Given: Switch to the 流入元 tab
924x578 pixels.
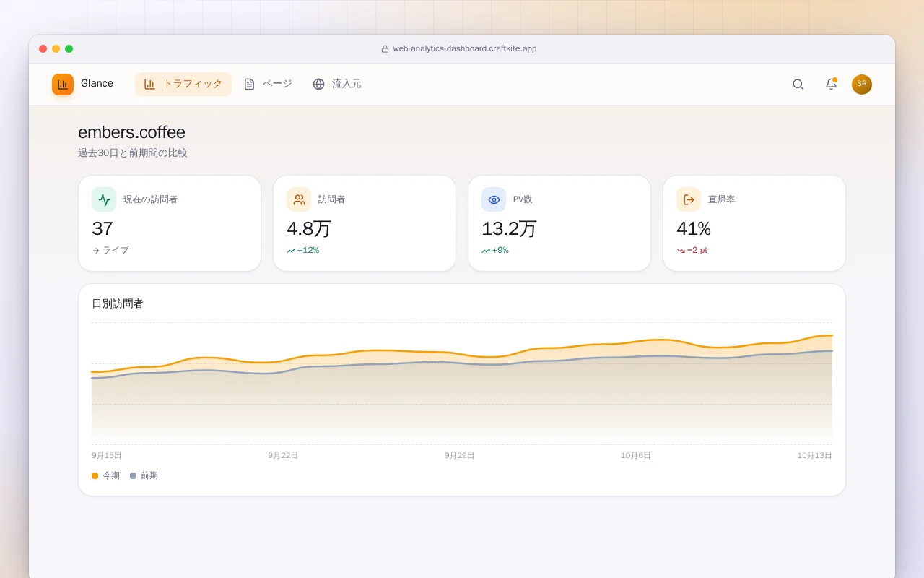Looking at the screenshot, I should click(337, 84).
